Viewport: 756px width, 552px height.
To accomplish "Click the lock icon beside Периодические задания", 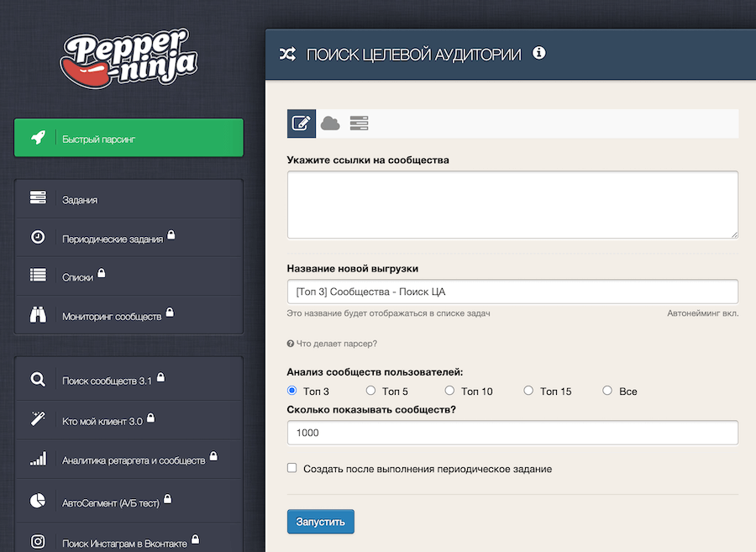I will click(171, 234).
